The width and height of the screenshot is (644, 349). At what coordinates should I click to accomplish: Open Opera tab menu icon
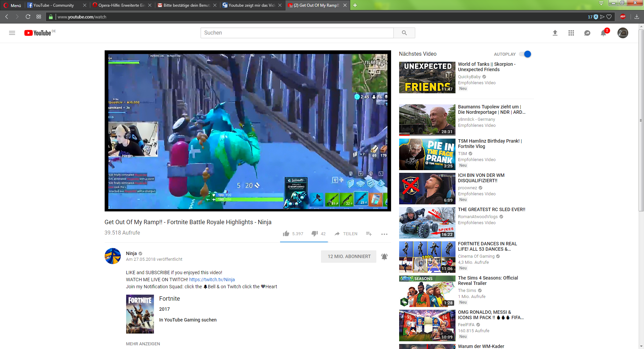(601, 3)
